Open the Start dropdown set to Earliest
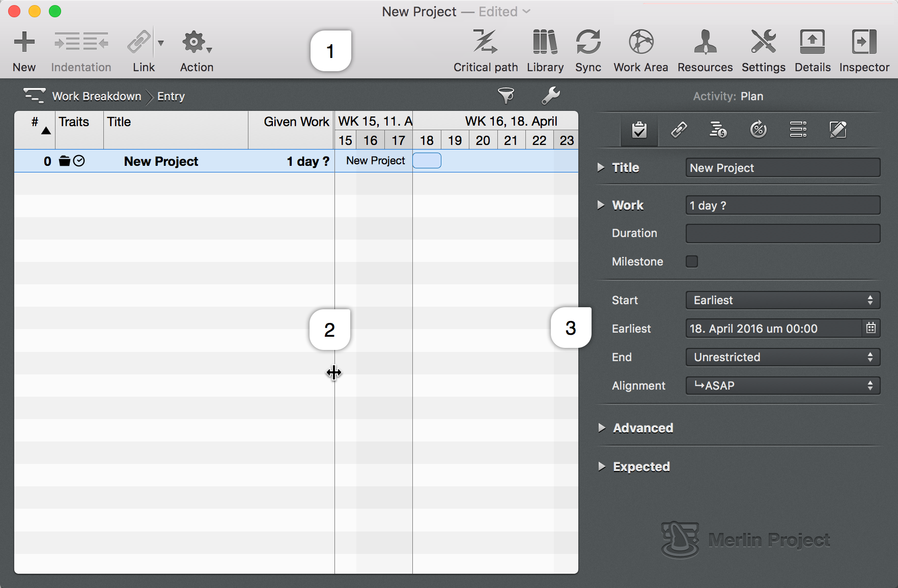The image size is (898, 588). point(782,300)
